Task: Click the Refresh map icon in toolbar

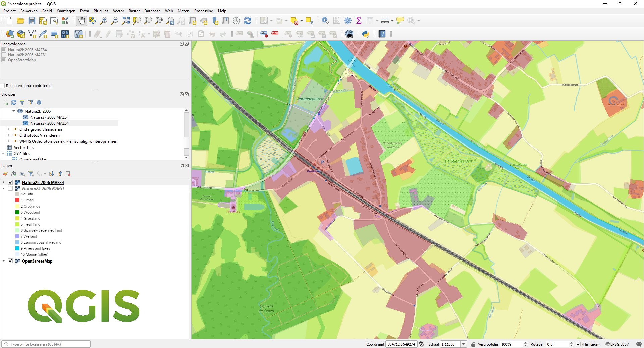Action: tap(248, 21)
